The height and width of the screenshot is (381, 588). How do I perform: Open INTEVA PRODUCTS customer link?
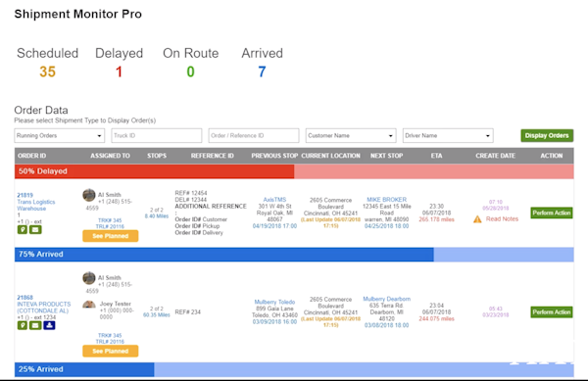point(43,308)
